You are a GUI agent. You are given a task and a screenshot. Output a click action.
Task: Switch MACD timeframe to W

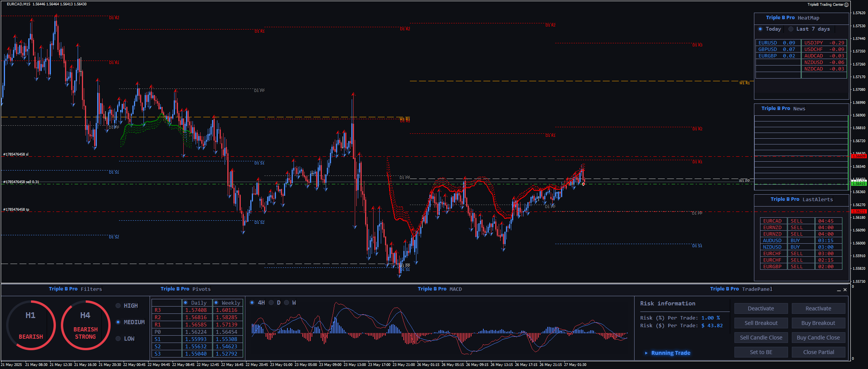point(287,303)
